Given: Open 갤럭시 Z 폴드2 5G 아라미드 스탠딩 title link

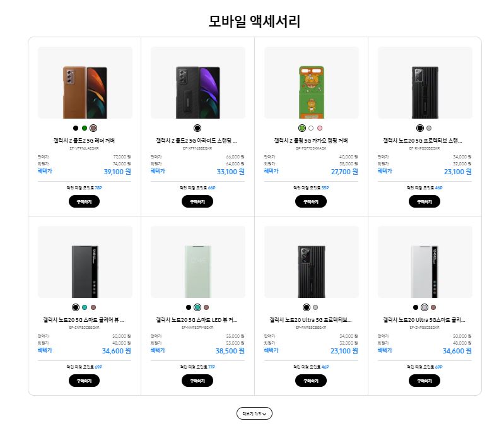Looking at the screenshot, I should pyautogui.click(x=196, y=141).
